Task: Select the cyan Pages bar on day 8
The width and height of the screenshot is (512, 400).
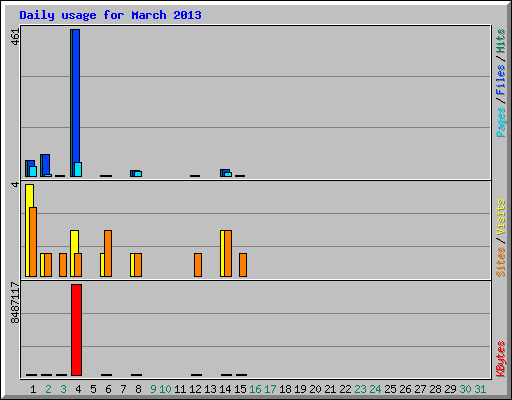Action: (138, 174)
